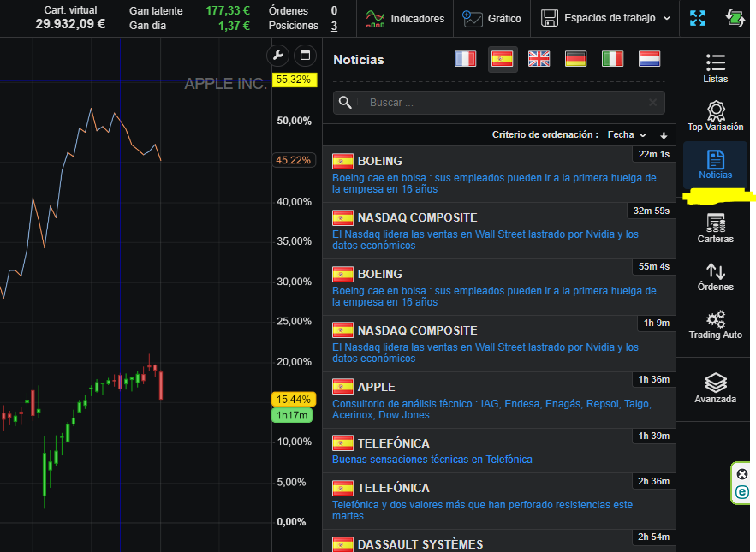The width and height of the screenshot is (756, 552).
Task: Click the 1h 36m timestamp badge
Action: 654,379
